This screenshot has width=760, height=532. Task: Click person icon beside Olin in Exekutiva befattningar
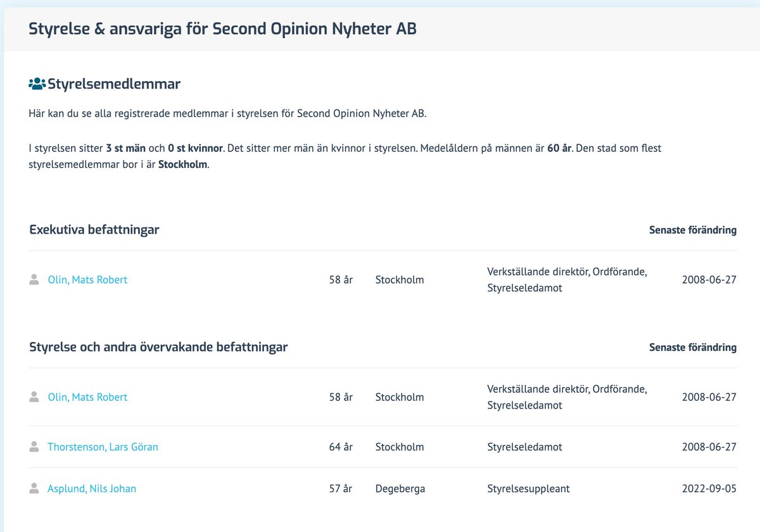[34, 279]
